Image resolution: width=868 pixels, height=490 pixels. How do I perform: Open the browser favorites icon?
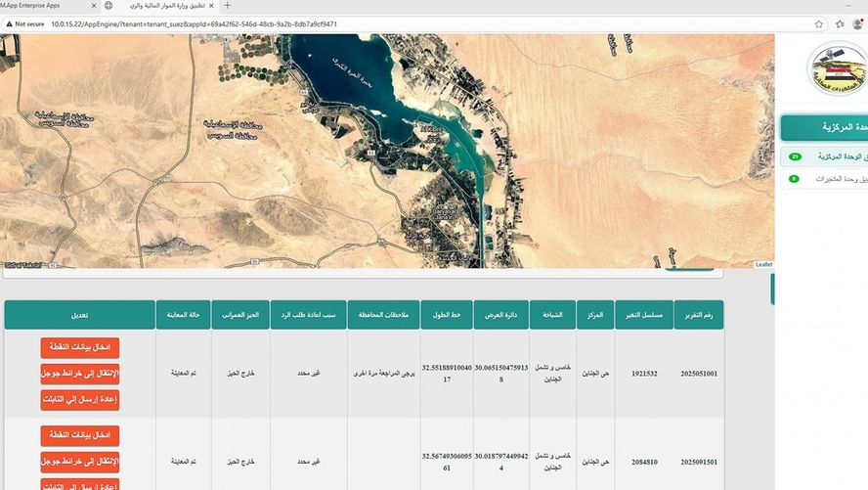839,22
